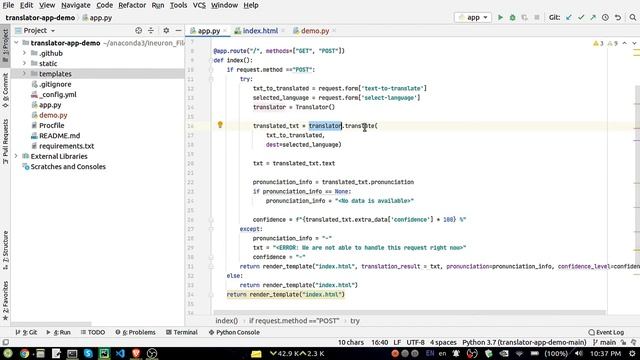This screenshot has width=640, height=360.
Task: Push commits with Git arrow icon
Action: (593, 18)
